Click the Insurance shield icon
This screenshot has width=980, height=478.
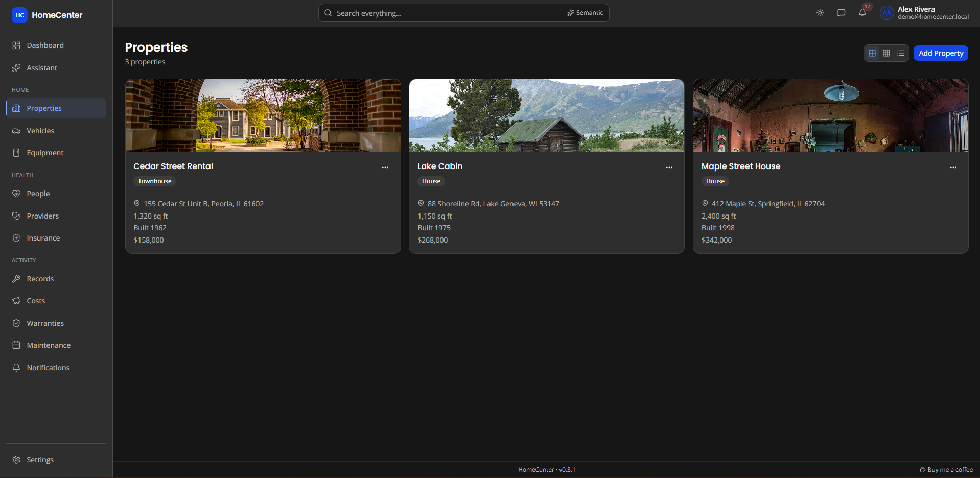pos(16,238)
